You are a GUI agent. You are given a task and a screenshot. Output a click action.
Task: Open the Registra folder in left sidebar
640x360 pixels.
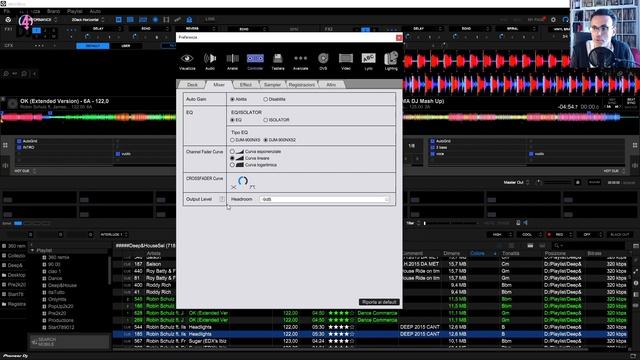coord(14,304)
